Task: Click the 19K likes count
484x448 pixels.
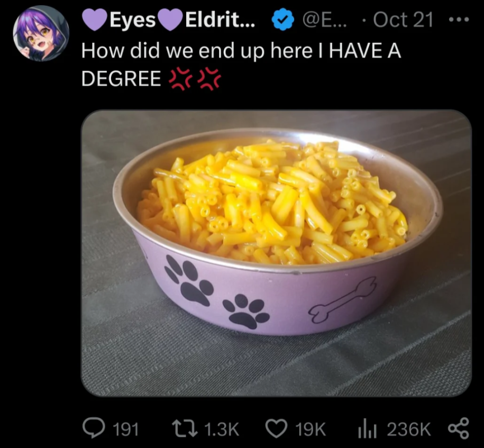Action: click(310, 429)
